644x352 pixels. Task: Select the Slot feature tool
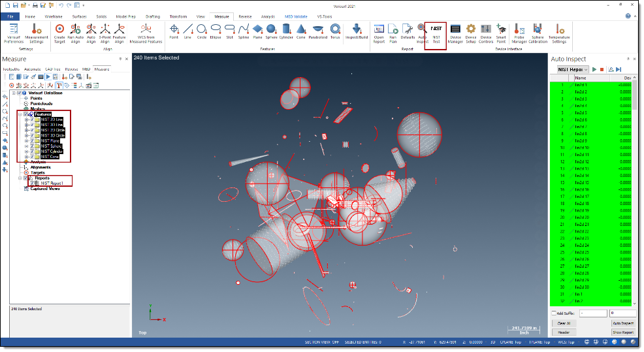pos(230,31)
